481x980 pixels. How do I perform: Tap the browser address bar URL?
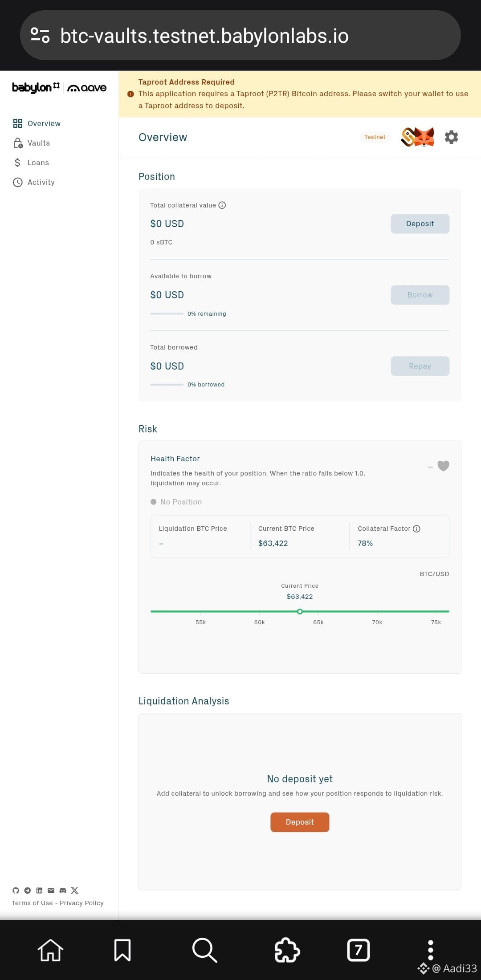204,36
